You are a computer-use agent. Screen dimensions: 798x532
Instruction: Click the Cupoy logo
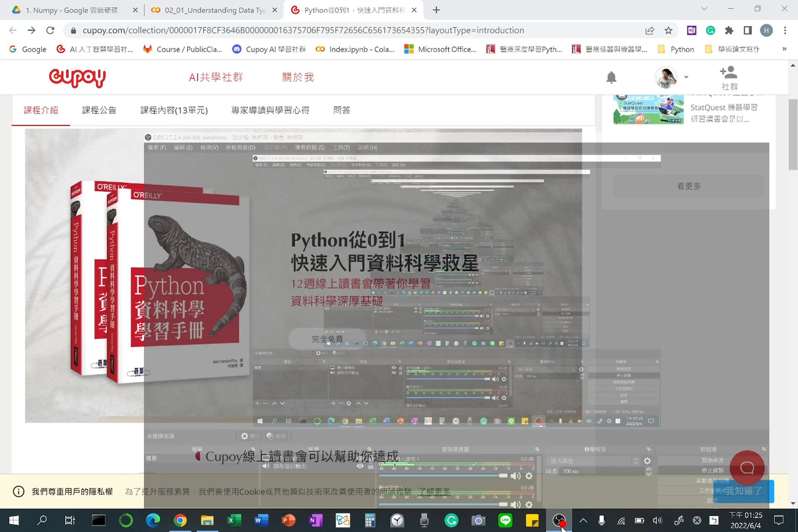point(77,78)
